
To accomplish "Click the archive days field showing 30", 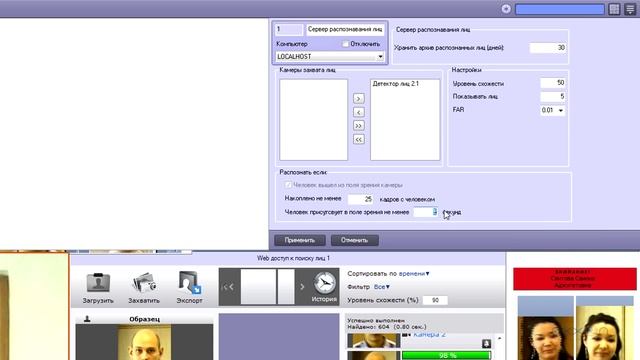I will pos(548,48).
